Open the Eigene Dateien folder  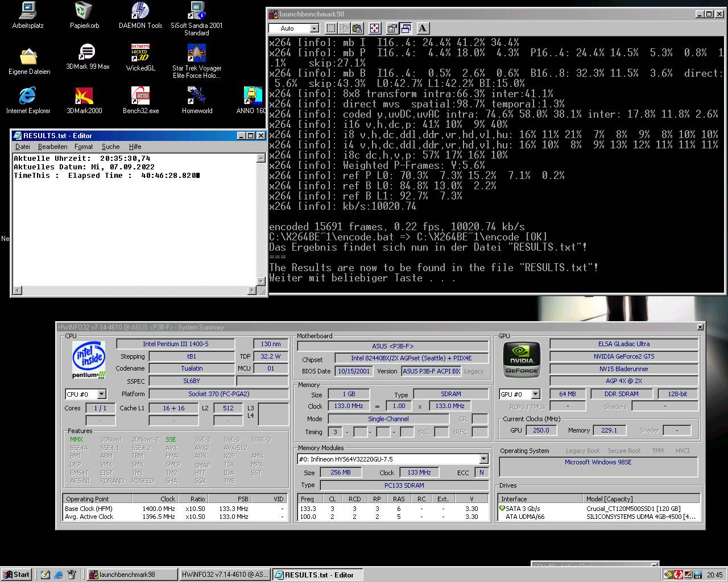pyautogui.click(x=29, y=61)
